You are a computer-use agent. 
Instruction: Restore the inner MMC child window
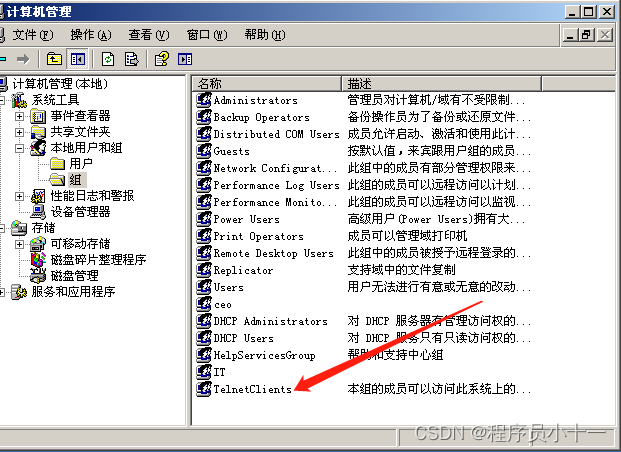tap(587, 35)
